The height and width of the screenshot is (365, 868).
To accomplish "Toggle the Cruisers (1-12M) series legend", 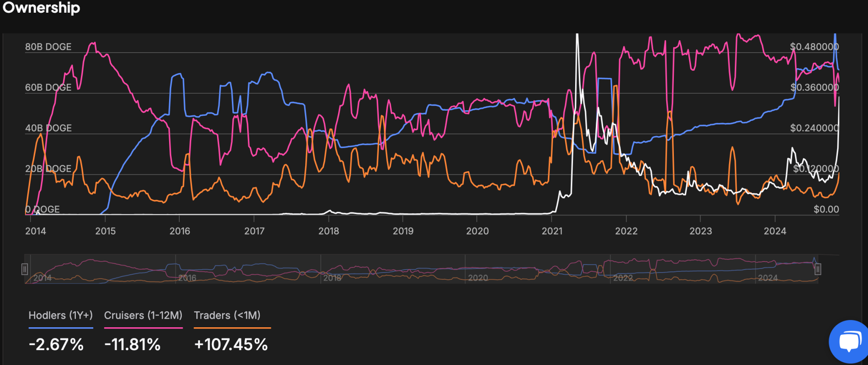I will tap(143, 315).
